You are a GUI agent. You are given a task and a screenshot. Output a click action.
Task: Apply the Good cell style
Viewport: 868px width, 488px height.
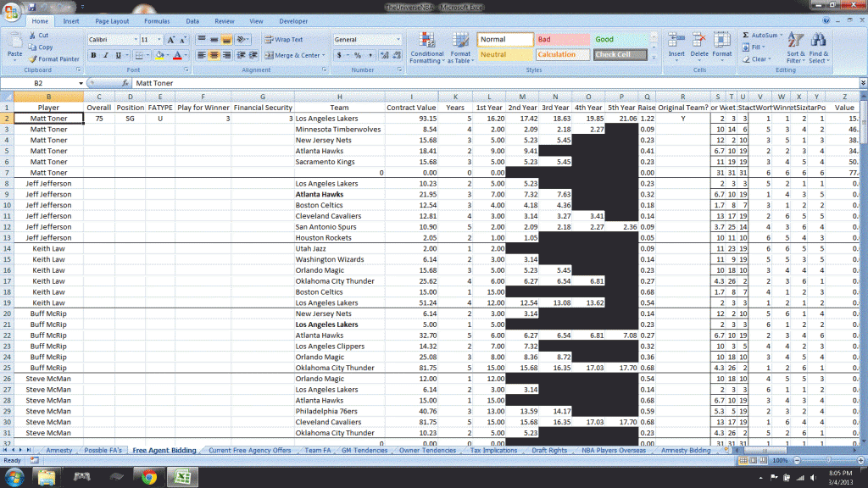point(620,39)
